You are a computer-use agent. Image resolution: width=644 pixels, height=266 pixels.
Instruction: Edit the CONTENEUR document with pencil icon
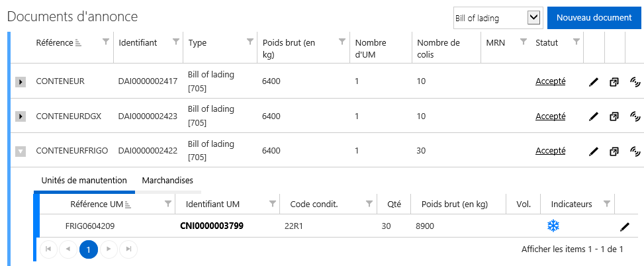tap(594, 83)
